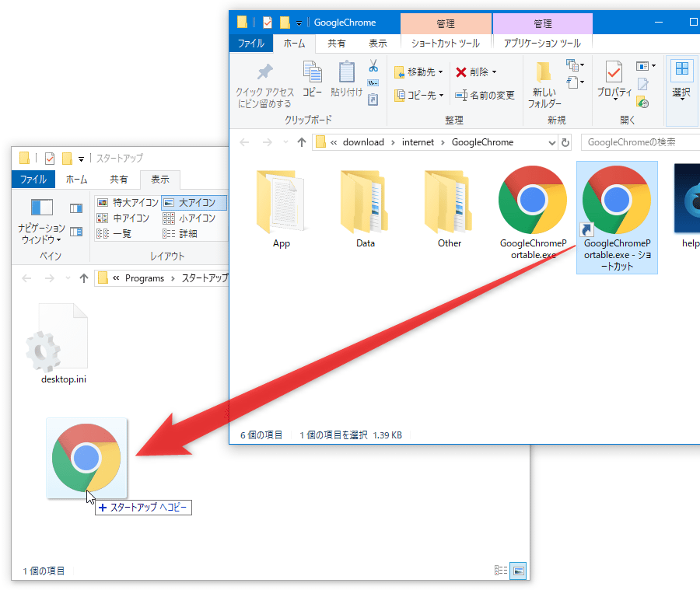Viewport: 700px width, 590px height.
Task: Click Rename in the Organize group
Action: pyautogui.click(x=485, y=95)
